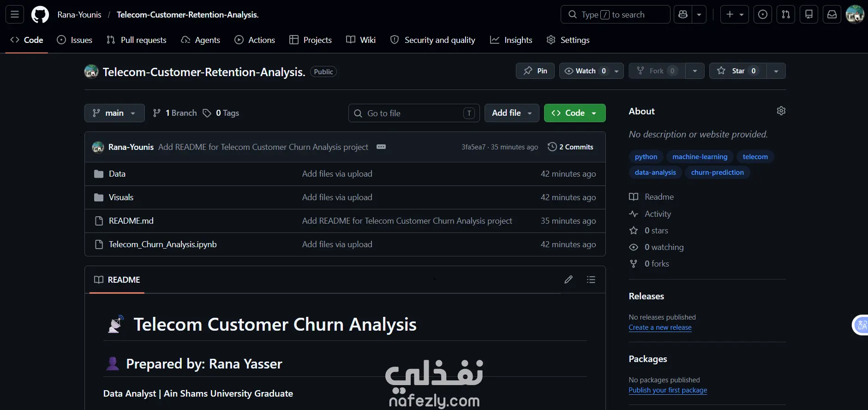
Task: Open the notifications inbox icon
Action: (x=832, y=14)
